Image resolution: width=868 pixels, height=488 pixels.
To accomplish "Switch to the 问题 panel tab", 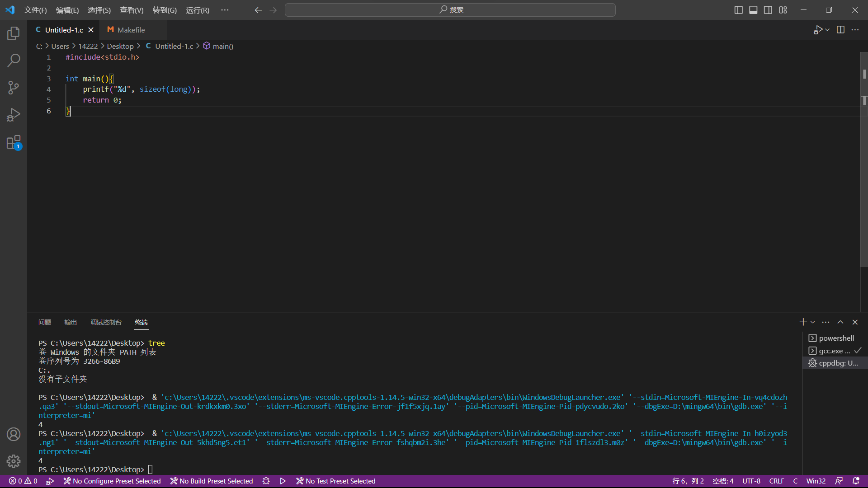I will point(45,322).
